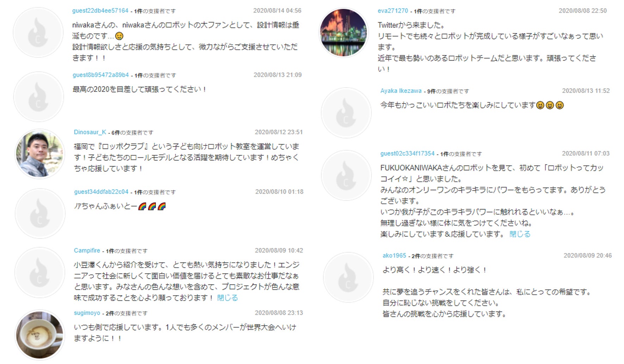Click ako1965's default flame avatar

pos(348,277)
